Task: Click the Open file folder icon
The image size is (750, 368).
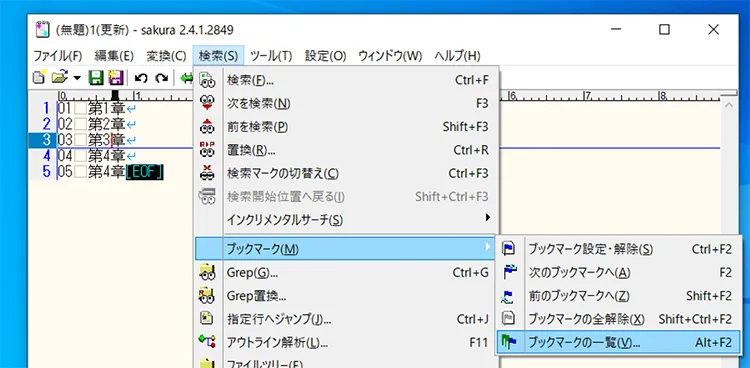Action: 60,77
